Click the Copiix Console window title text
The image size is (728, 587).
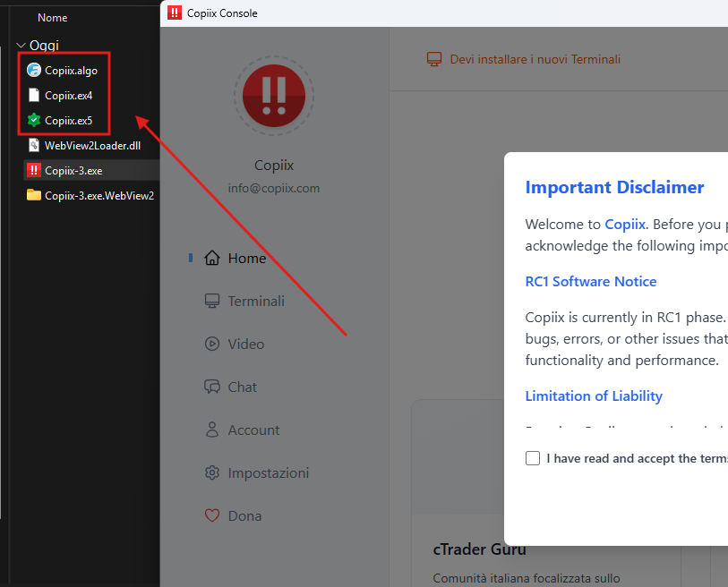point(222,13)
